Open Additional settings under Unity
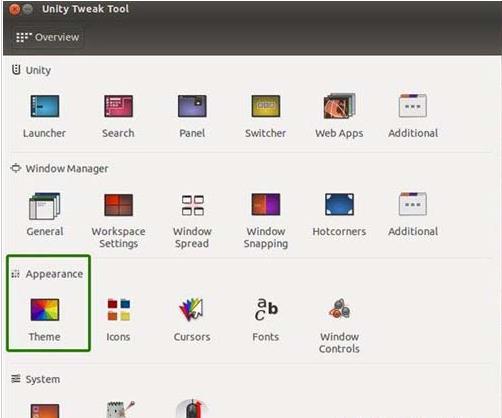The width and height of the screenshot is (502, 418). coord(413,106)
